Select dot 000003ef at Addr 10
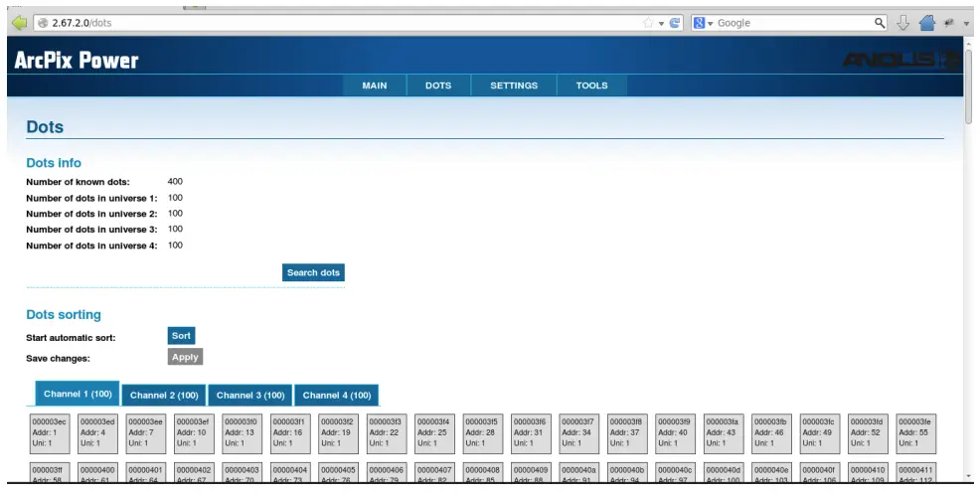The width and height of the screenshot is (980, 495). click(194, 433)
